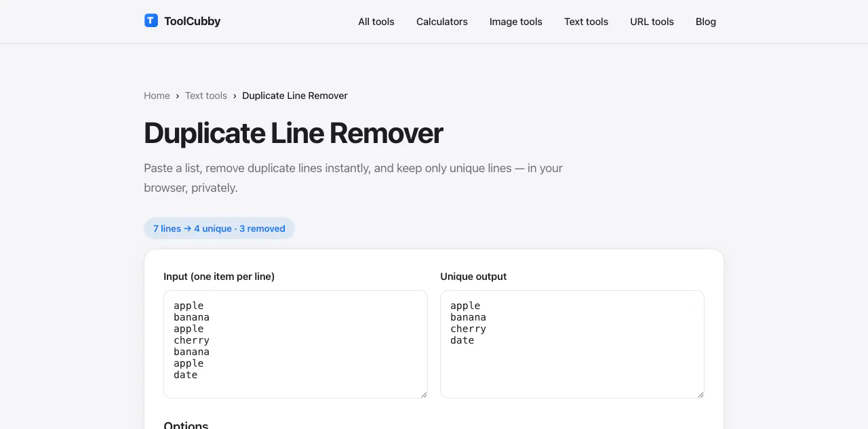This screenshot has width=868, height=429.
Task: Focus the Unique output text area
Action: [x=572, y=344]
